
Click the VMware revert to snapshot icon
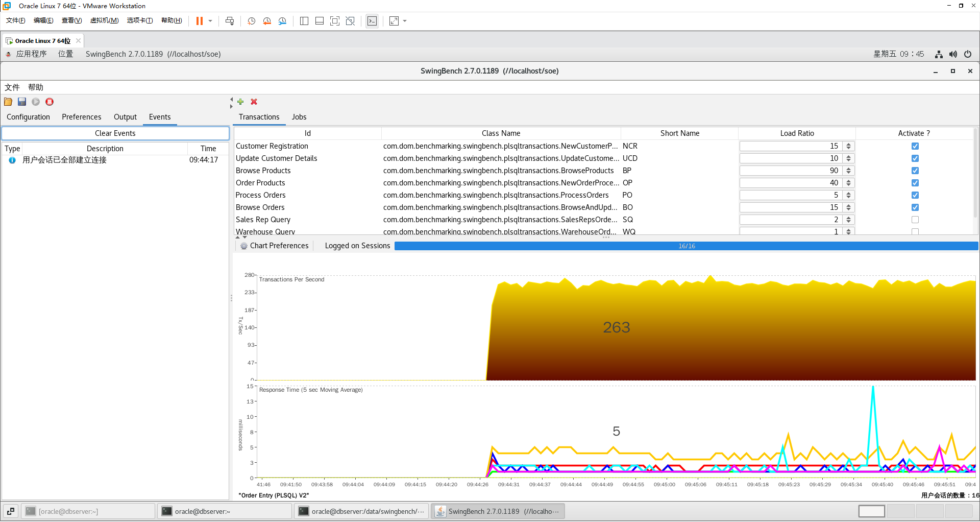coord(267,21)
